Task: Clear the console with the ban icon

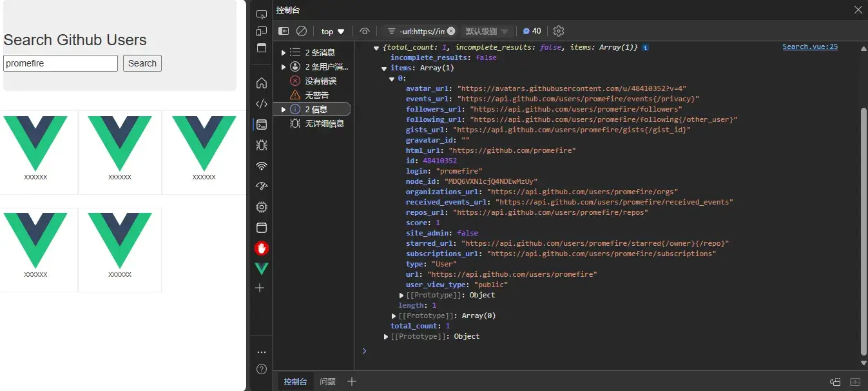Action: pyautogui.click(x=302, y=31)
